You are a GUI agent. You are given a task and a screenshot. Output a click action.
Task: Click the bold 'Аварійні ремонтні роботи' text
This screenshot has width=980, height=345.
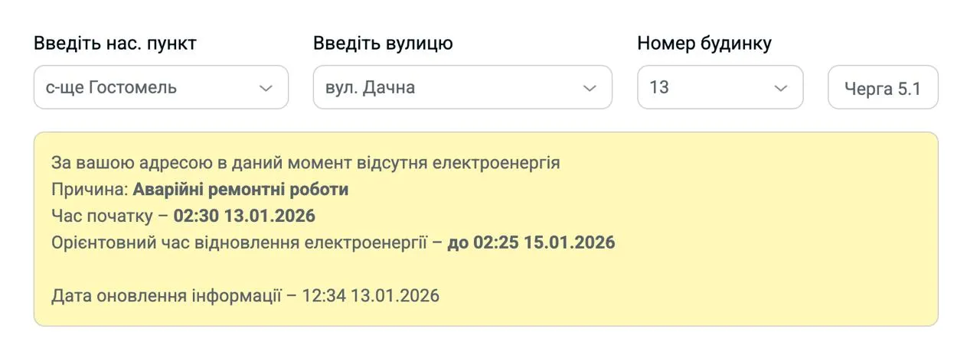(x=240, y=190)
